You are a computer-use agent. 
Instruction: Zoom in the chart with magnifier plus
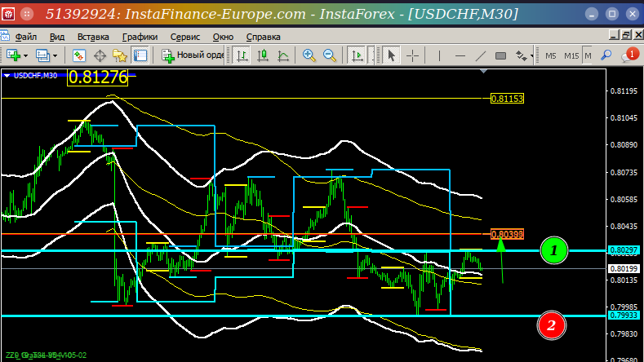point(309,55)
